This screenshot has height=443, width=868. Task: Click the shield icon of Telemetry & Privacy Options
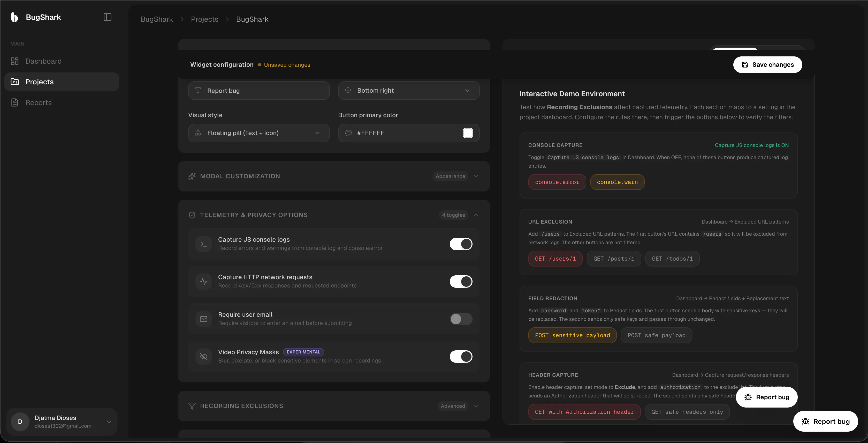(192, 215)
